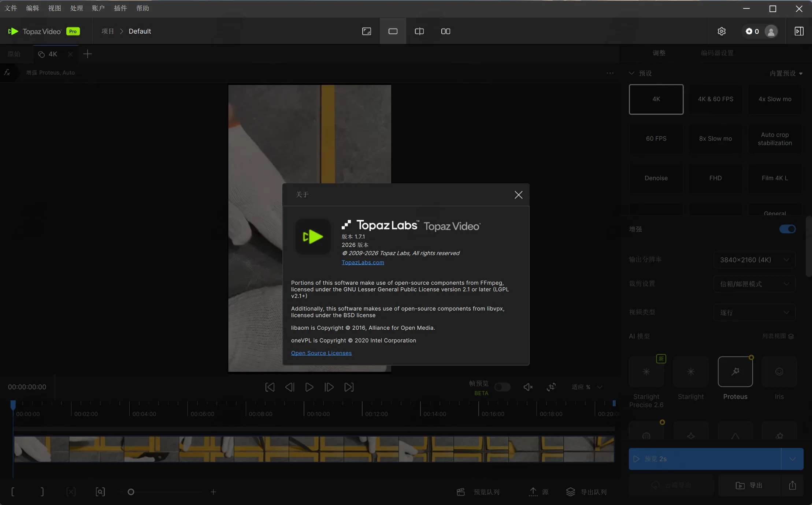Toggle the 帧预览 BETA switch
Image resolution: width=812 pixels, height=505 pixels.
tap(502, 387)
